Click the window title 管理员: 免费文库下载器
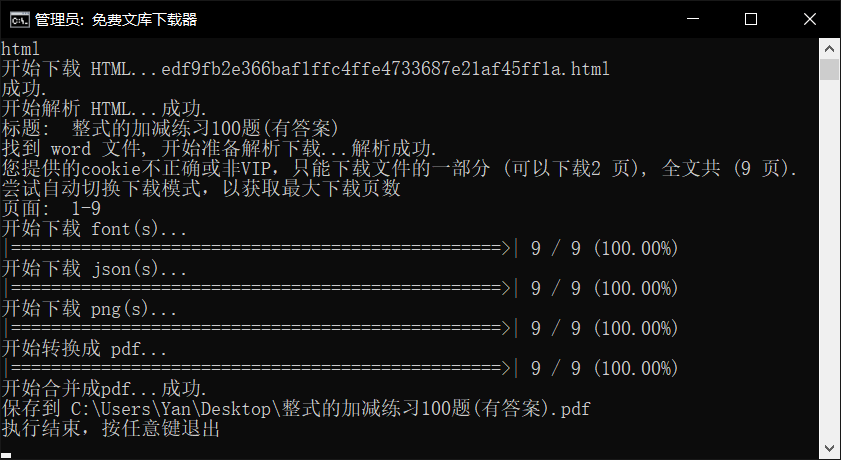The image size is (841, 460). pos(116,20)
